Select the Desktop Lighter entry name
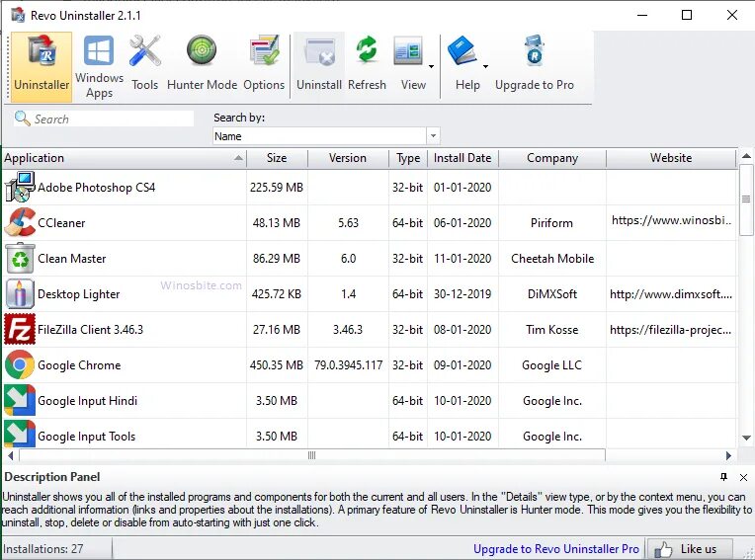 [78, 294]
